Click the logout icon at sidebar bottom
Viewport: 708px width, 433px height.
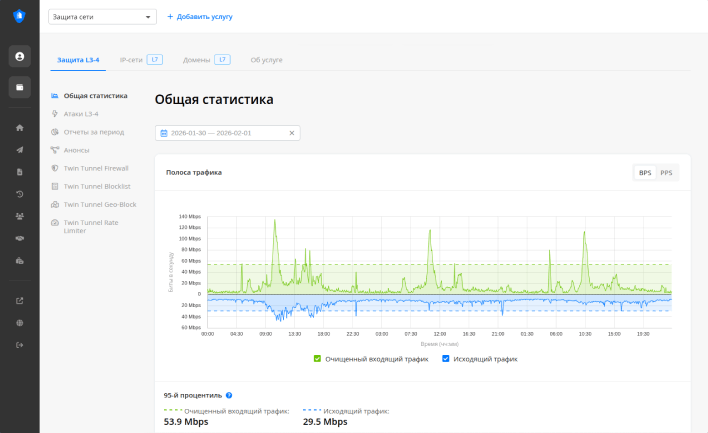pos(20,346)
